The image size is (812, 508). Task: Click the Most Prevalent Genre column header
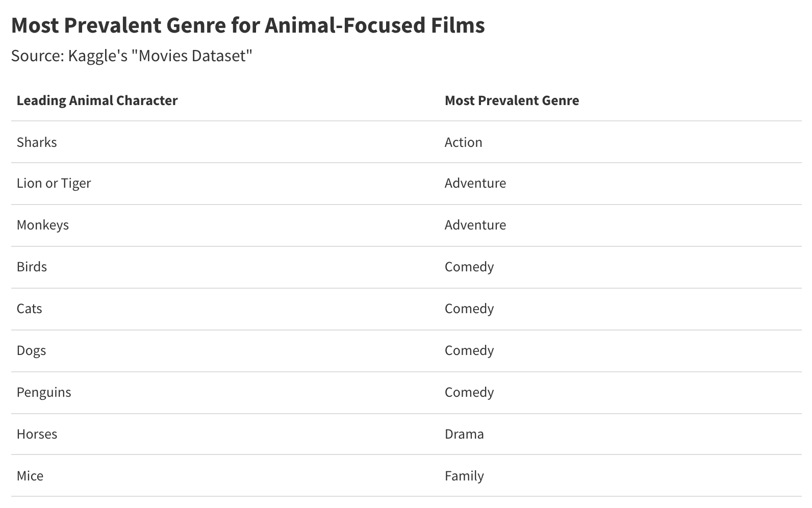[512, 100]
